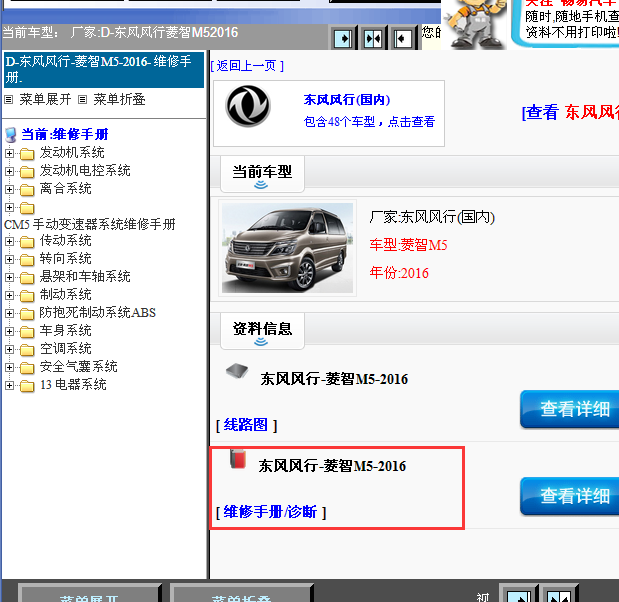Viewport: 619px width, 602px height.
Task: Open 发动机电控系统 tree label
Action: 85,171
